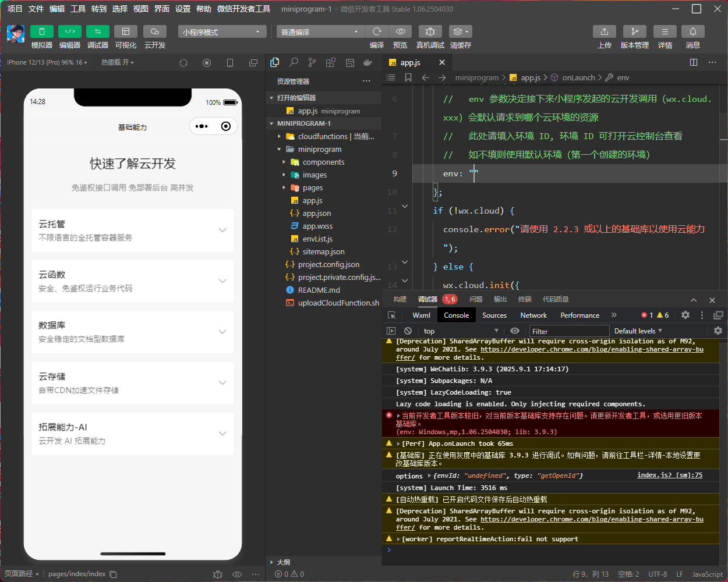Split the editor with the split icon
The height and width of the screenshot is (582, 728).
(694, 62)
